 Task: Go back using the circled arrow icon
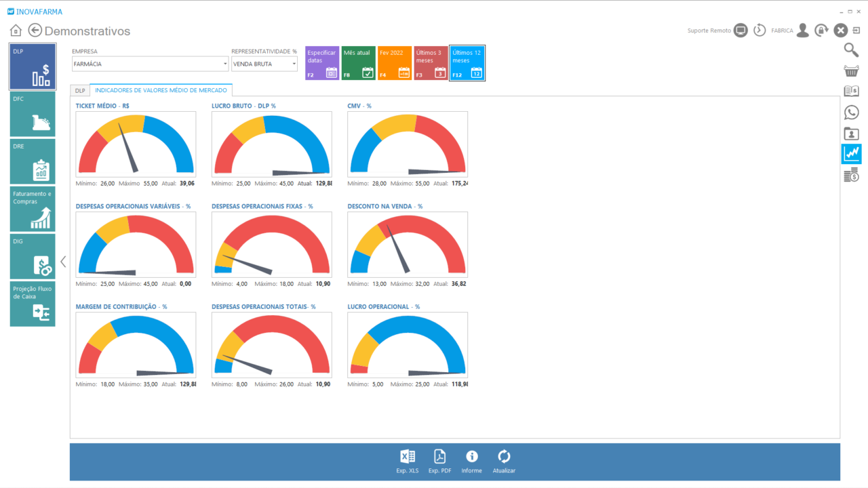35,30
